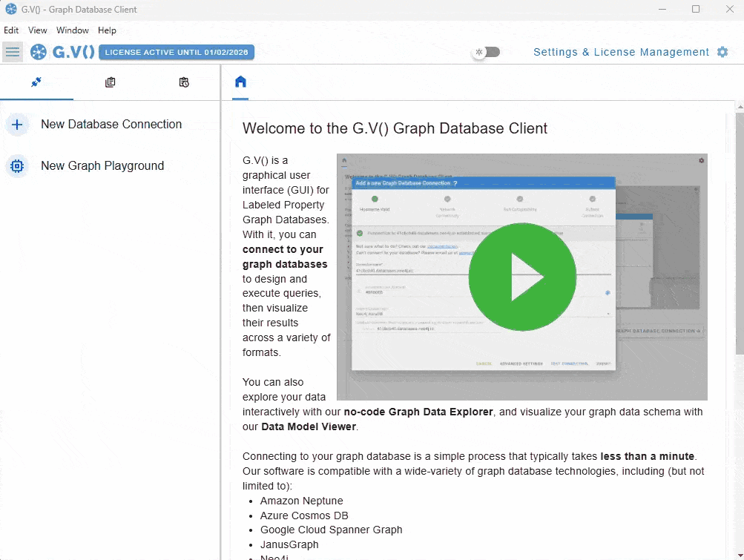Open the View menu
The width and height of the screenshot is (744, 560).
coord(38,30)
